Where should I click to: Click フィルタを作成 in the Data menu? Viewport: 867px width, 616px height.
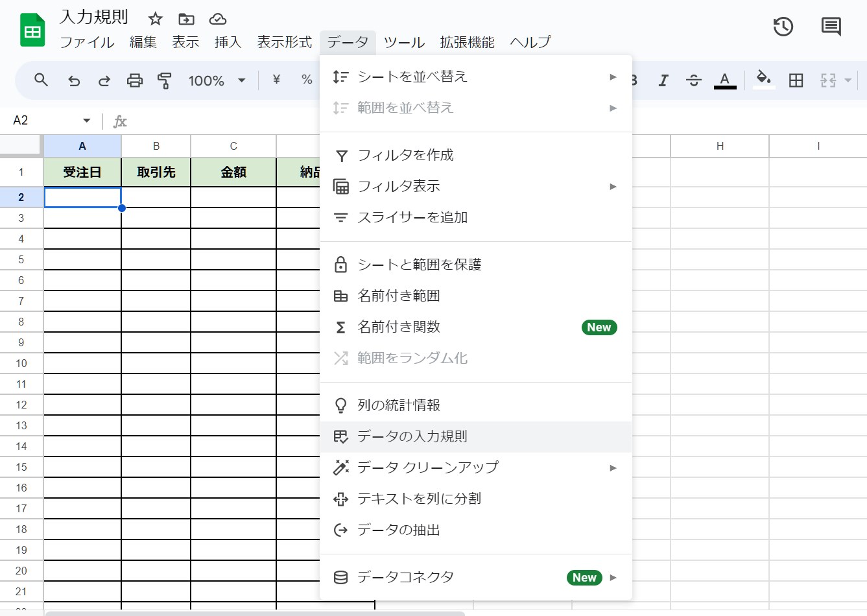[x=407, y=155]
